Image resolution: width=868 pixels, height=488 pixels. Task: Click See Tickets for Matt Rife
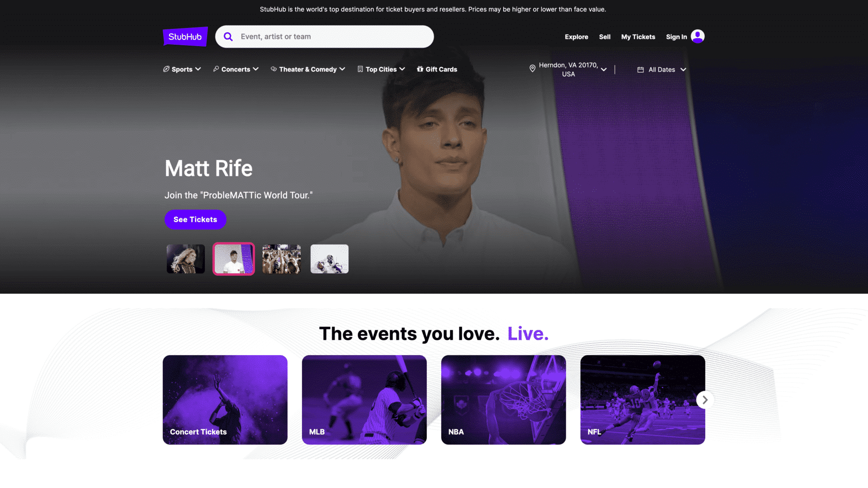pos(195,220)
